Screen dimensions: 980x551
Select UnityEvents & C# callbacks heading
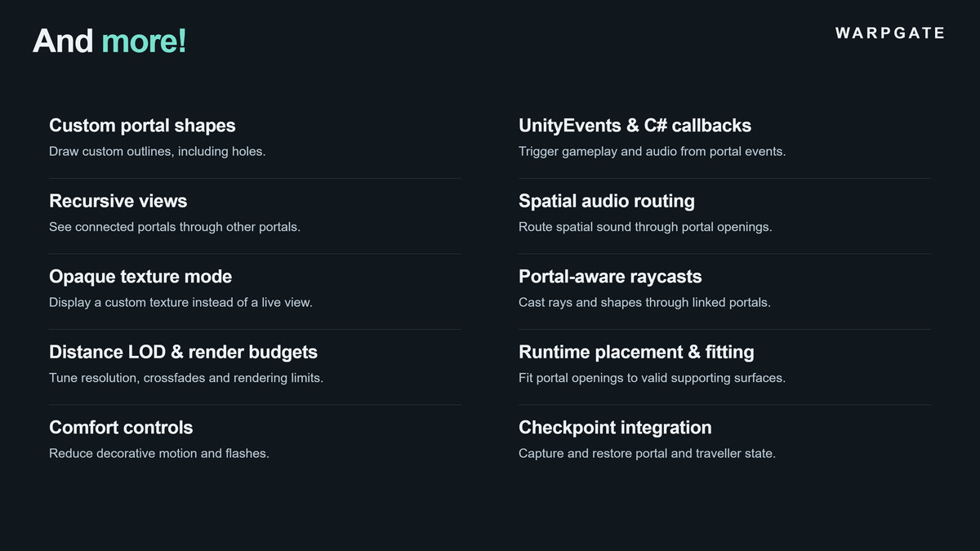pyautogui.click(x=635, y=126)
